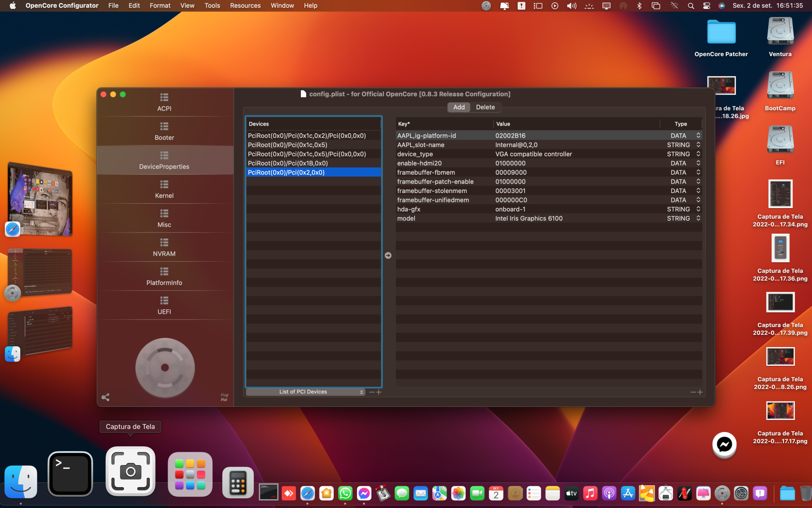Screen dimensions: 812x508
Task: Open the UEFI section in sidebar
Action: click(164, 306)
